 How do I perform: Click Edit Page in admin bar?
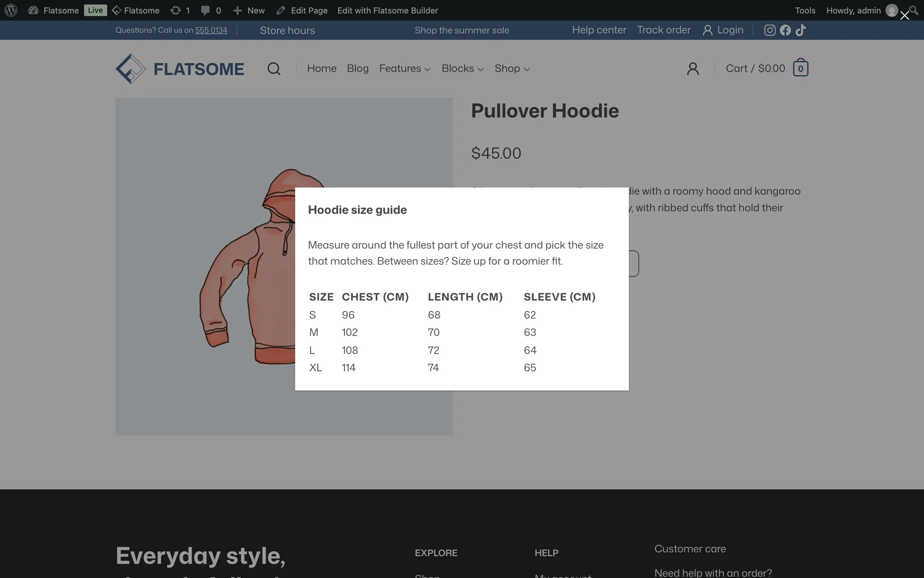[x=302, y=10]
